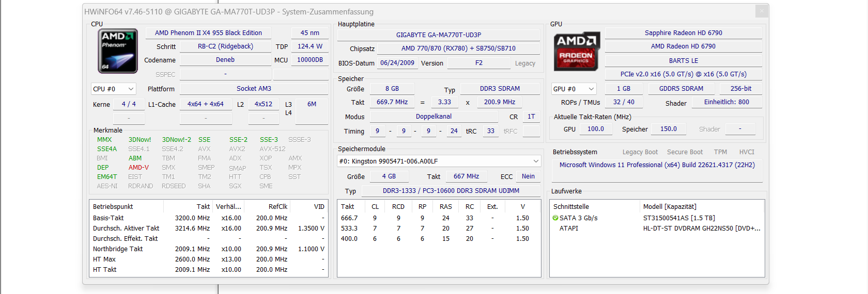
Task: Click the tRC timing value 33
Action: (491, 131)
